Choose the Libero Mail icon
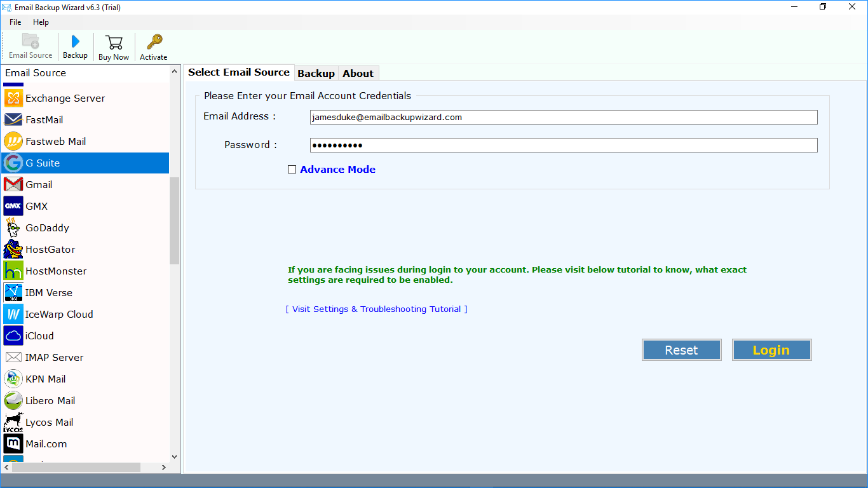This screenshot has height=488, width=868. tap(13, 400)
